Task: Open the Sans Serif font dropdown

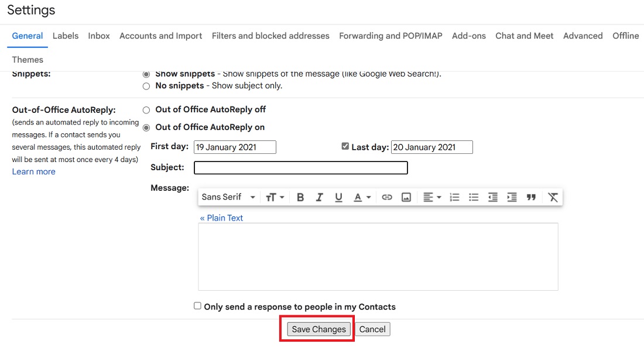Action: tap(228, 197)
